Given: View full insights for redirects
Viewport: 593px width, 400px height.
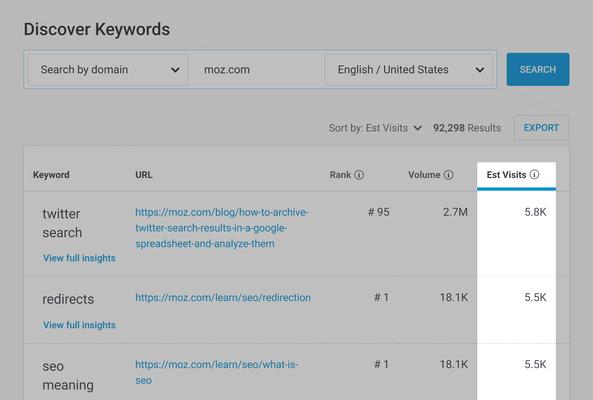Looking at the screenshot, I should tap(79, 325).
